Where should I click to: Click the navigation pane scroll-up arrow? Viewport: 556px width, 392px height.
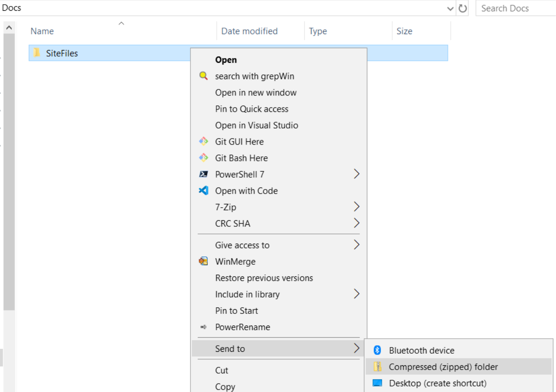pos(9,27)
